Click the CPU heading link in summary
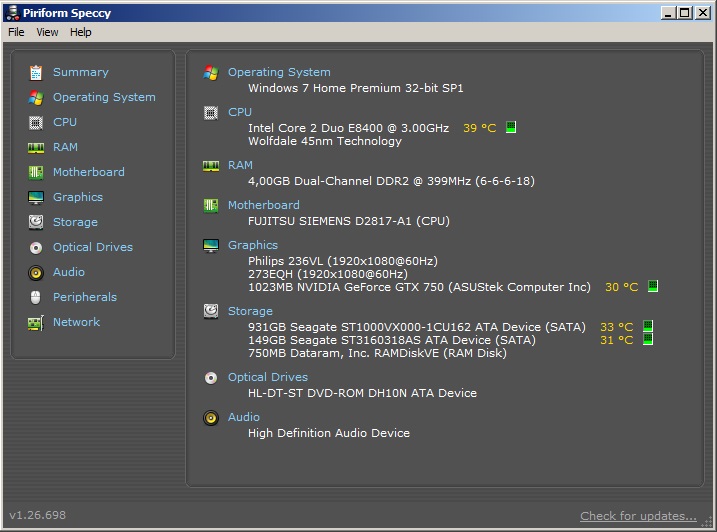Image resolution: width=717 pixels, height=532 pixels. tap(240, 112)
